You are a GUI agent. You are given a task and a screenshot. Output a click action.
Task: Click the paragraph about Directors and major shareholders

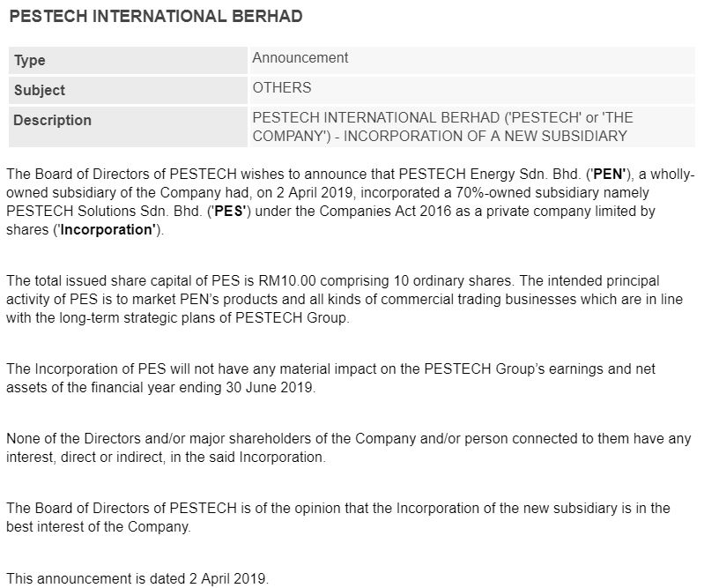pyautogui.click(x=349, y=448)
